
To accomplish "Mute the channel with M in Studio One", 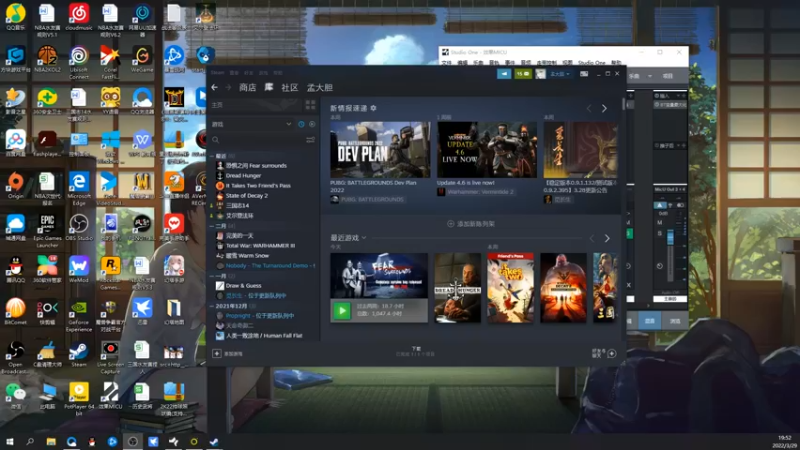I will coord(660,222).
